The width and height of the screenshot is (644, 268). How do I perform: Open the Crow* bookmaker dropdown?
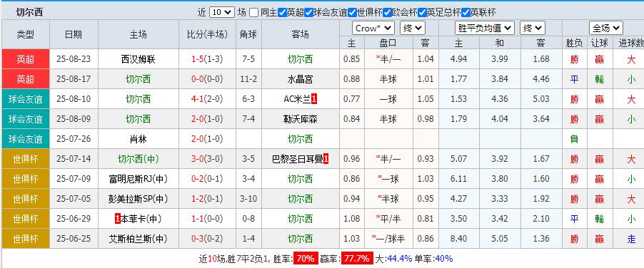coord(373,29)
